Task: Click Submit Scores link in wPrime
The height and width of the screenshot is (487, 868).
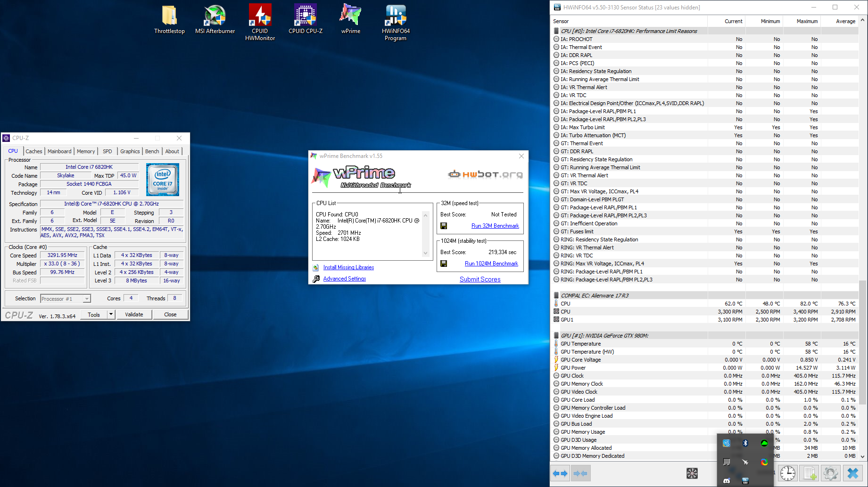Action: point(480,279)
